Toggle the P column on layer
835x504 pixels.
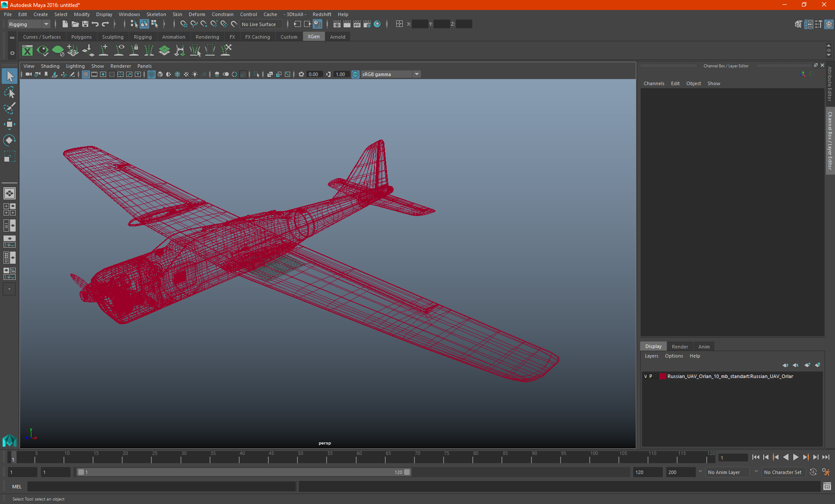pyautogui.click(x=652, y=376)
